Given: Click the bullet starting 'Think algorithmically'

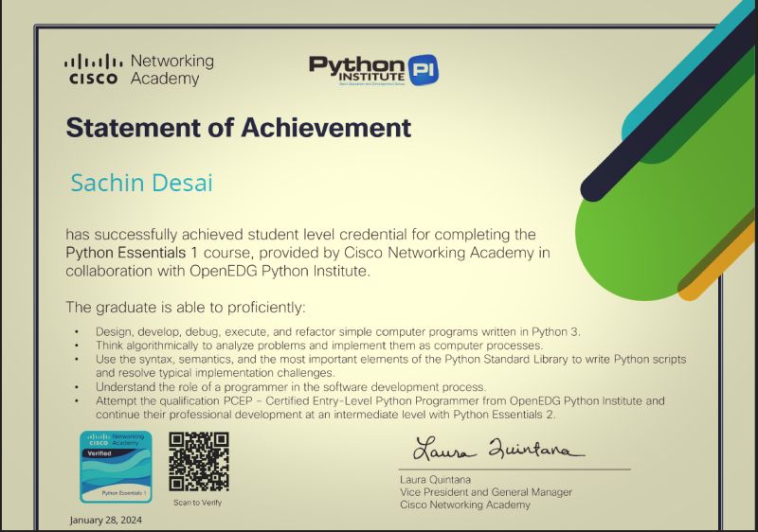Looking at the screenshot, I should click(319, 346).
